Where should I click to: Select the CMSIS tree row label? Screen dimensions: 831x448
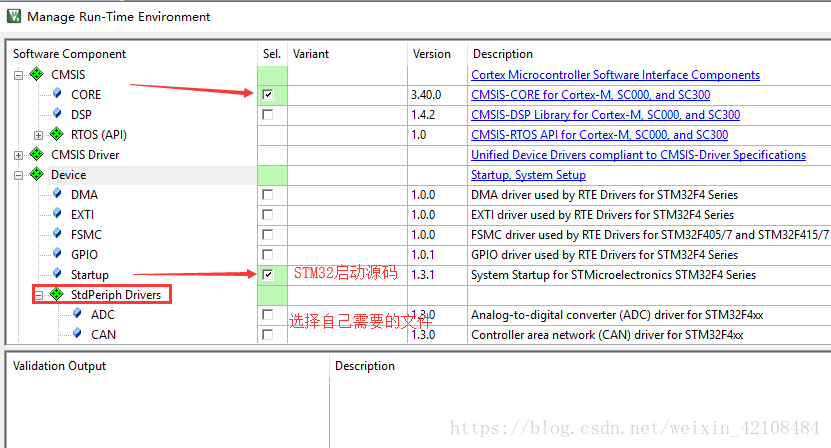click(x=68, y=75)
